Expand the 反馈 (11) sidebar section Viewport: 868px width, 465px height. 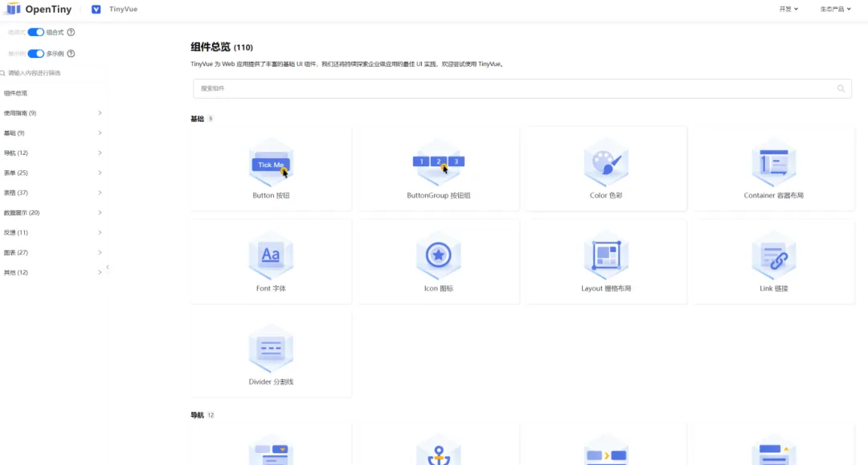point(52,232)
